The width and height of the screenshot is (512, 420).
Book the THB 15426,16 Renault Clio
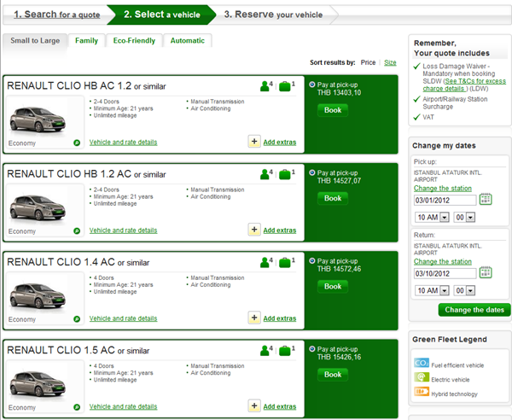click(333, 375)
